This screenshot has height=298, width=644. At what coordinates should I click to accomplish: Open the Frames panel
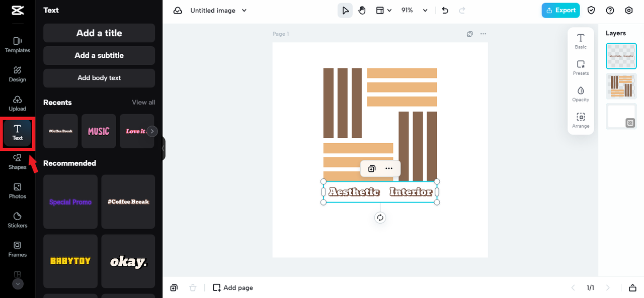[x=18, y=249]
